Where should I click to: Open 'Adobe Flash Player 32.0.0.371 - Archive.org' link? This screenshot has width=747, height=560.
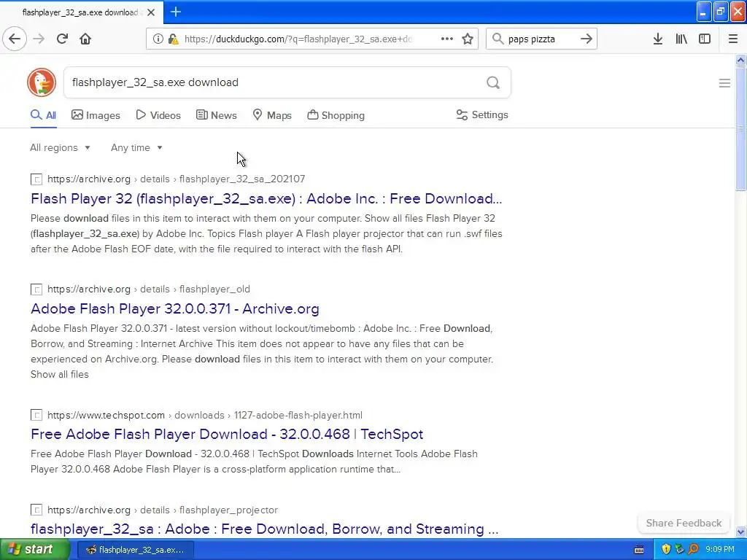click(x=175, y=308)
